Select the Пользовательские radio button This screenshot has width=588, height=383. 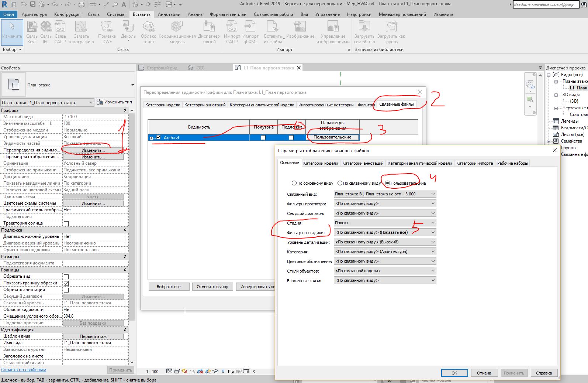click(x=387, y=183)
